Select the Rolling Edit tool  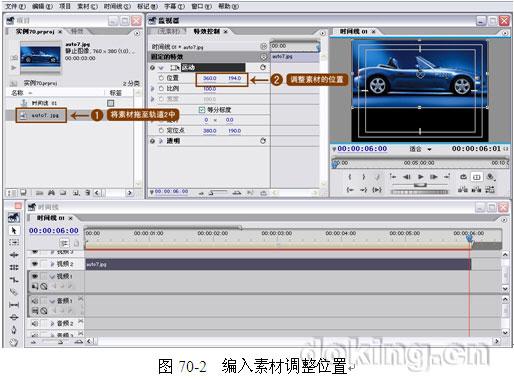tap(14, 267)
